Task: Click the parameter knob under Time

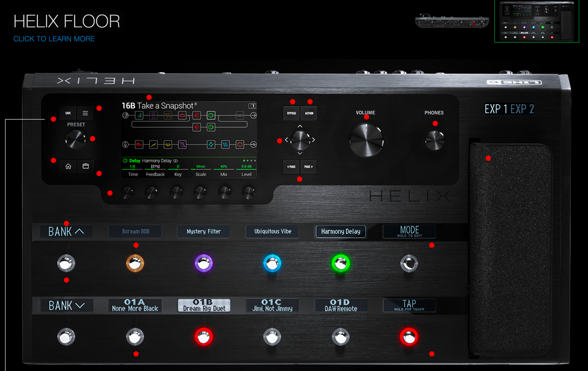Action: coord(127,193)
